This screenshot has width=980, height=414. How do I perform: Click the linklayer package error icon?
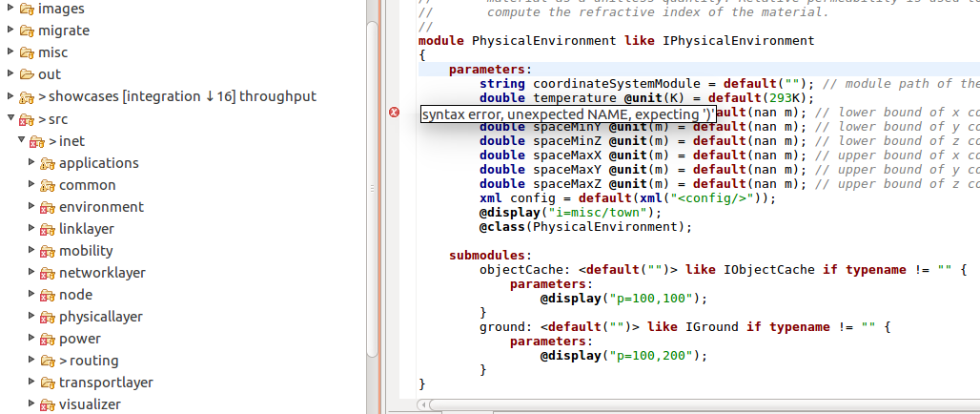click(48, 229)
